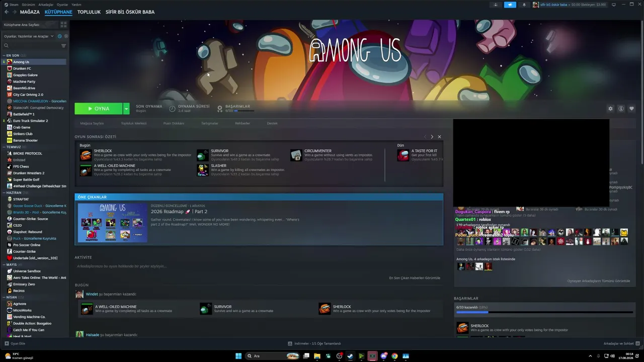
Task: Open advanced filter options icon
Action: click(63, 46)
